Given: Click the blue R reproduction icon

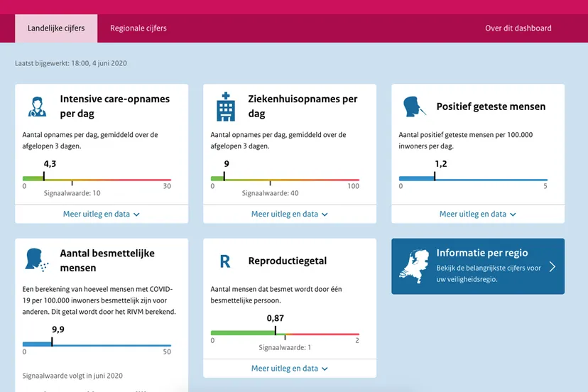Looking at the screenshot, I should (x=225, y=261).
